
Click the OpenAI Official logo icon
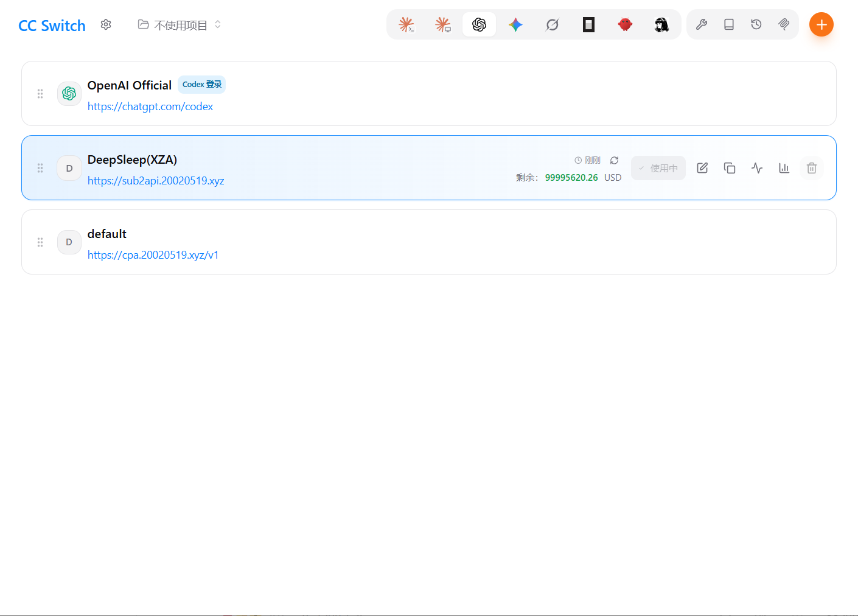(x=69, y=94)
